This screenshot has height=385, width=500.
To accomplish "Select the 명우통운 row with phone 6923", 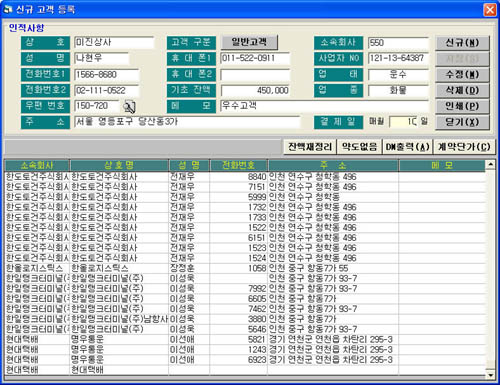I will click(x=245, y=360).
